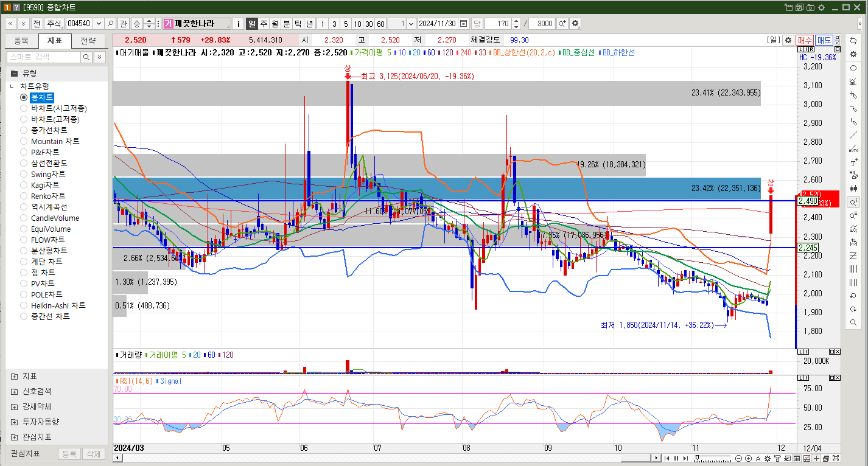868x466 pixels.
Task: Click the minus marker tool in the right toolbar
Action: (x=853, y=108)
